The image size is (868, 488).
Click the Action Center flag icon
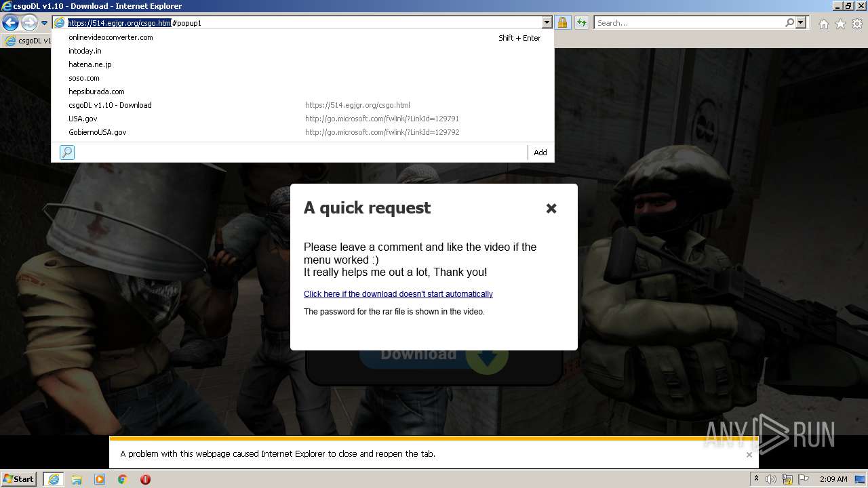point(804,479)
